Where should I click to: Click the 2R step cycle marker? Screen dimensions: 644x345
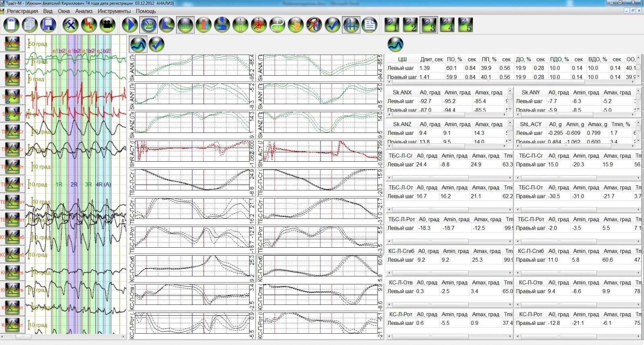(74, 185)
